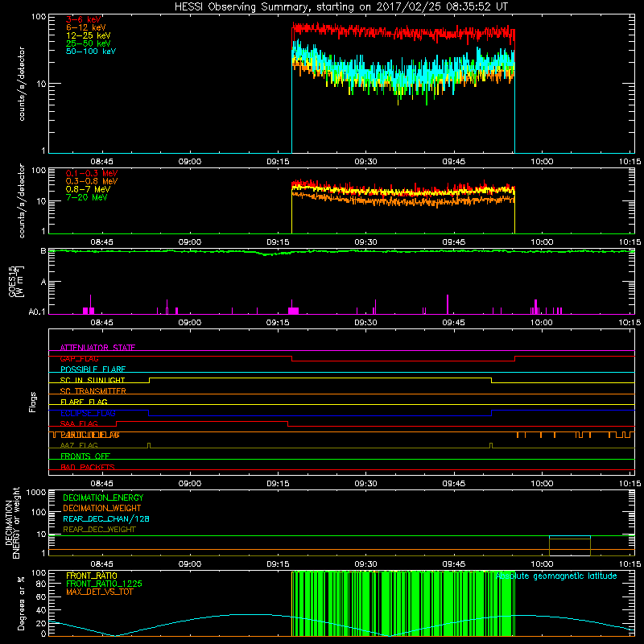Click the REAR_DEC_WEIGHT legend label
This screenshot has width=644, height=644.
coord(99,530)
